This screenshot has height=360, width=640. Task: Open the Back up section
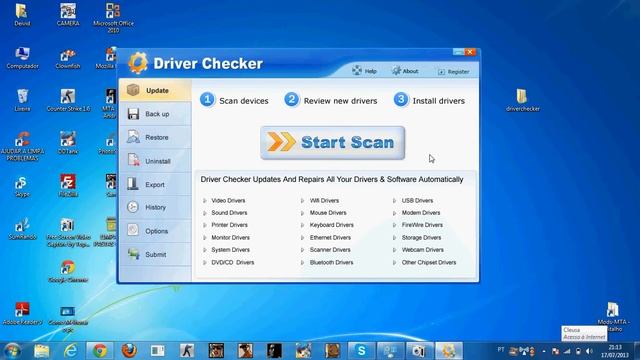[155, 114]
